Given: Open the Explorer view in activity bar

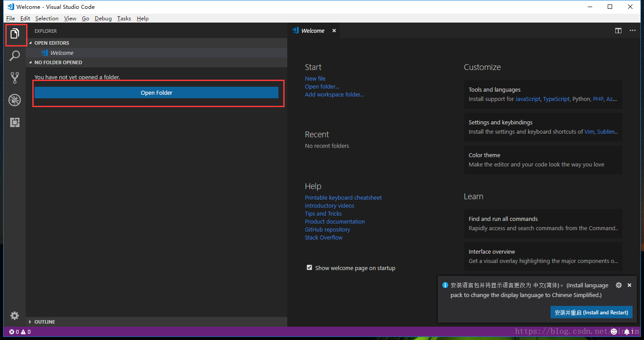Looking at the screenshot, I should click(x=15, y=34).
